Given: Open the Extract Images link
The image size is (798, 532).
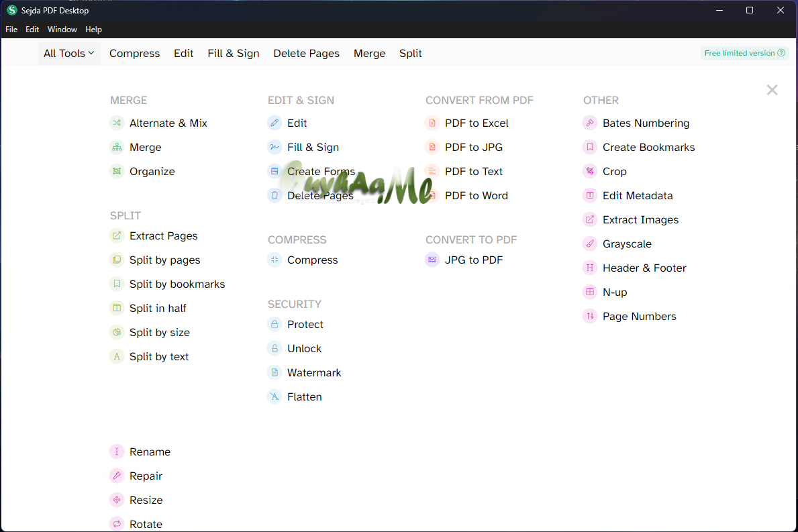Looking at the screenshot, I should [640, 219].
